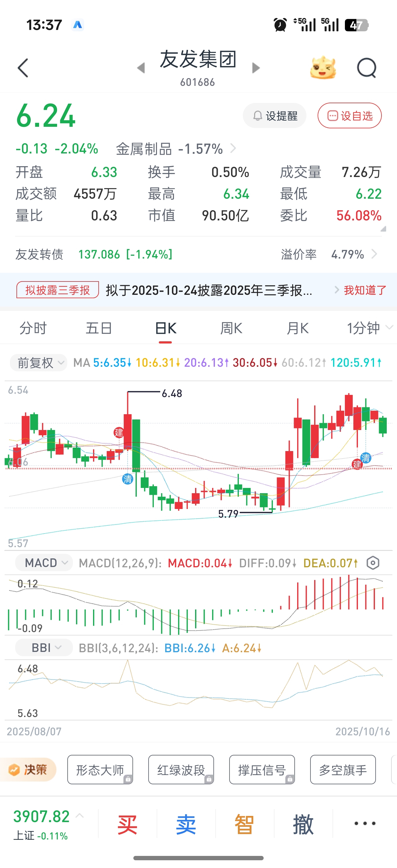Tap the blue app icon in status bar
The width and height of the screenshot is (397, 868).
coord(78,24)
